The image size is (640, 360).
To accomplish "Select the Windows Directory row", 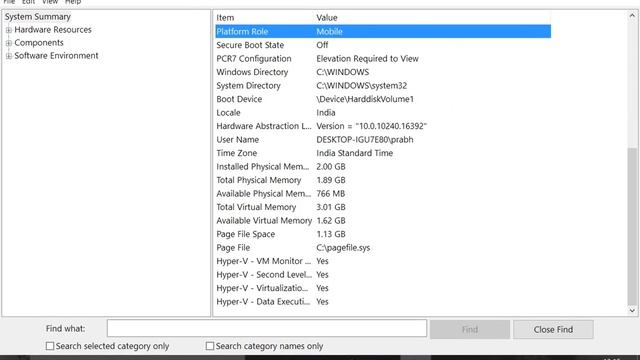I will (x=383, y=72).
